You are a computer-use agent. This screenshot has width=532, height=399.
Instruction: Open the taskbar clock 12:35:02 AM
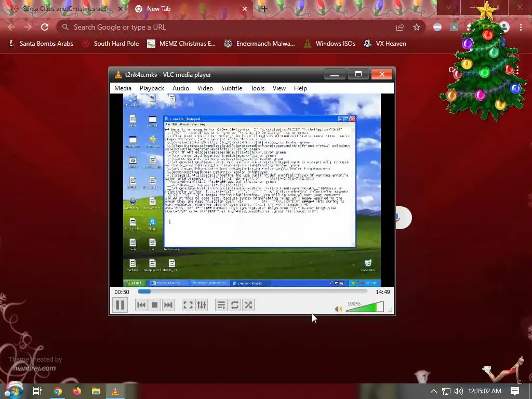485,391
